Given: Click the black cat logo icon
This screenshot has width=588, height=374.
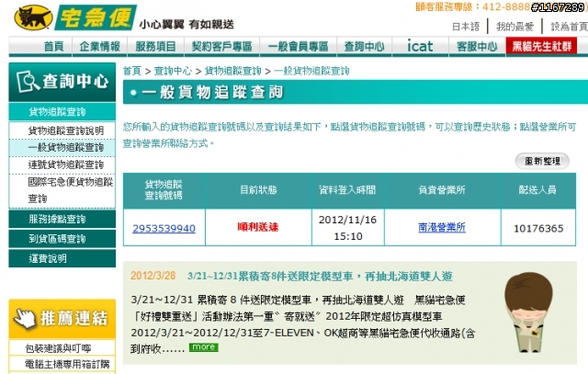Looking at the screenshot, I should (33, 17).
